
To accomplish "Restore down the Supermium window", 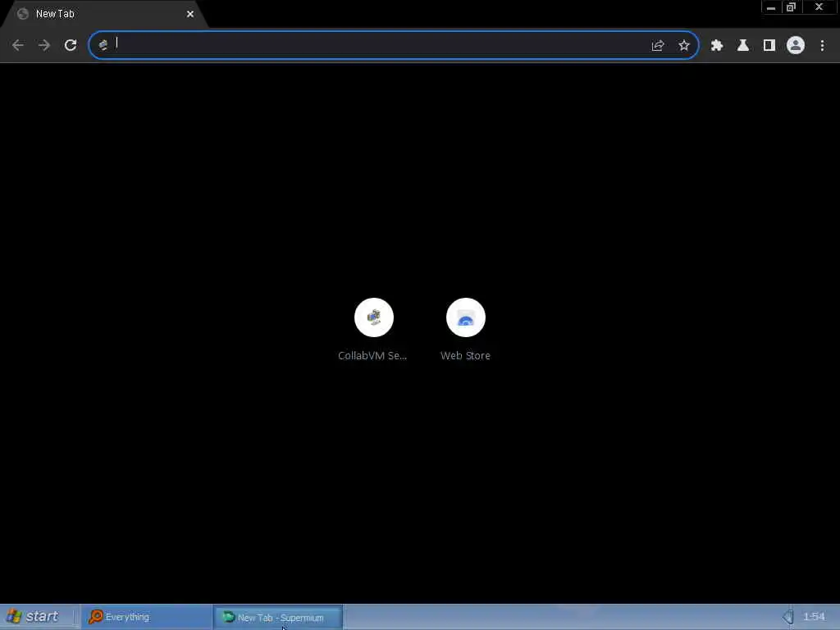I will pyautogui.click(x=792, y=7).
